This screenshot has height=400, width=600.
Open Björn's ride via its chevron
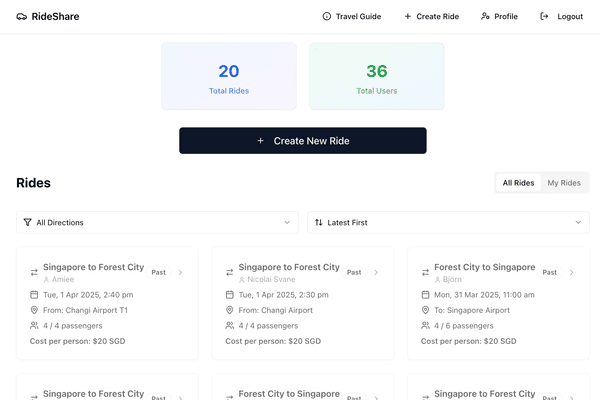(x=572, y=272)
